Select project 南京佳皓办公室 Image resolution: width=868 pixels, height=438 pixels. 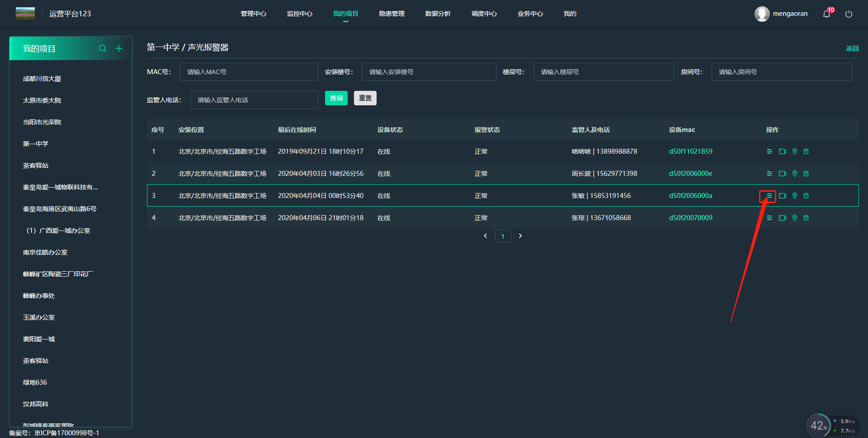coord(45,252)
